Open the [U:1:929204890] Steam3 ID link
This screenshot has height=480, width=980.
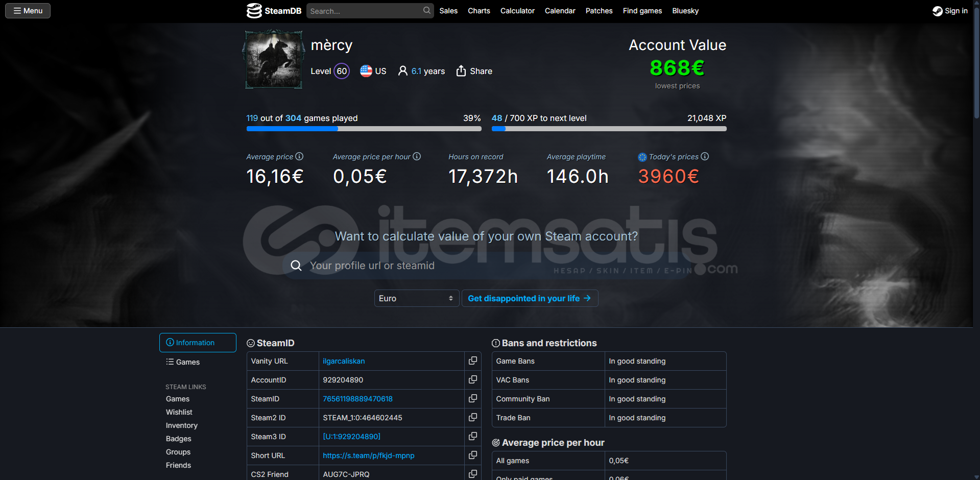tap(351, 437)
